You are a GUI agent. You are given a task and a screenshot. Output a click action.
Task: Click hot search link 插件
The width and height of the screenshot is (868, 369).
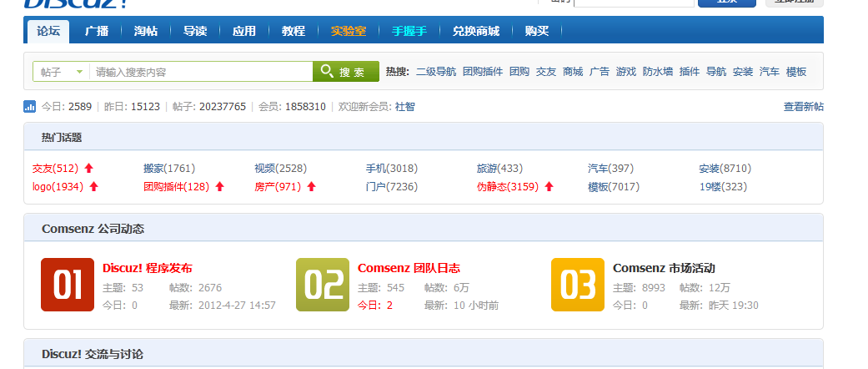[x=690, y=72]
